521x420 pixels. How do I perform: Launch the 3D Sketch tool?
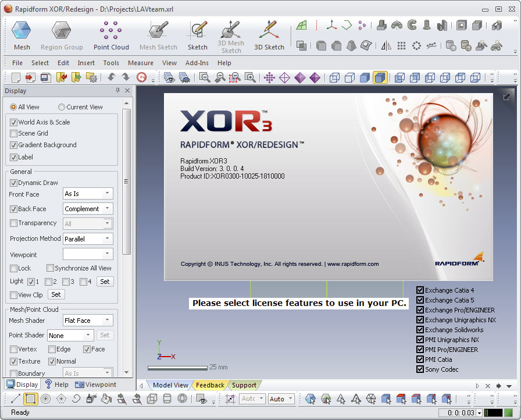(x=269, y=35)
